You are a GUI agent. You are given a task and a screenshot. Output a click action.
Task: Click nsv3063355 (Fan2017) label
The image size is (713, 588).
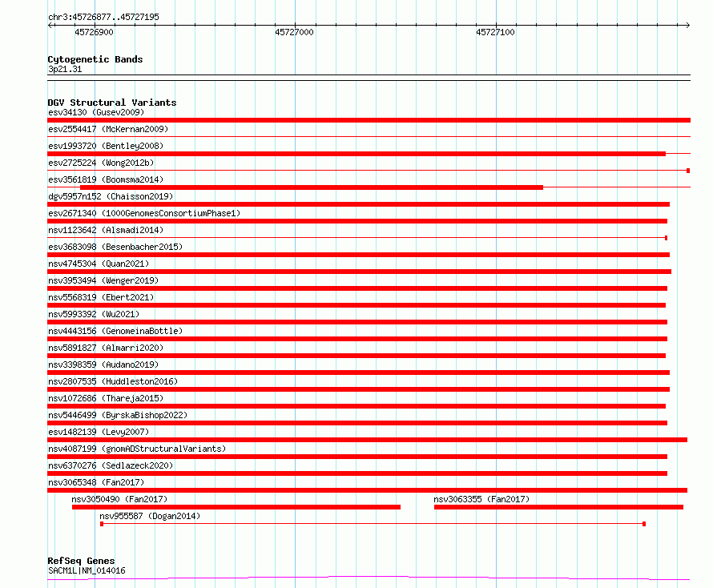pos(481,499)
